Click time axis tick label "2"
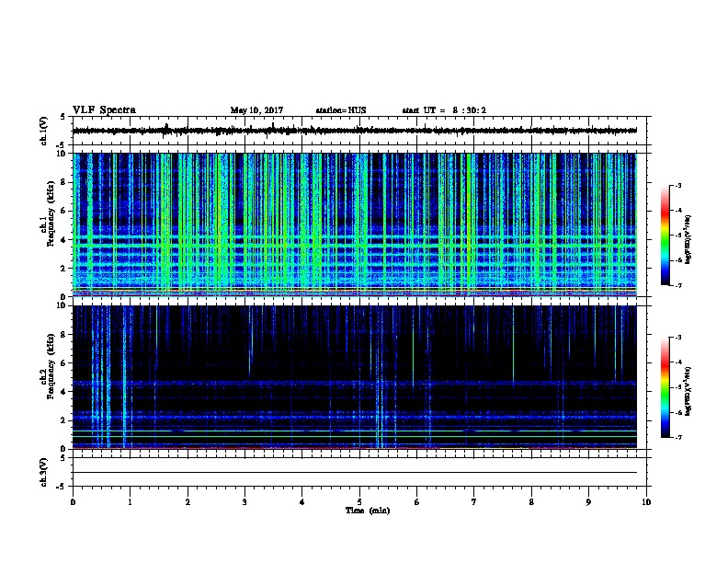 [188, 502]
